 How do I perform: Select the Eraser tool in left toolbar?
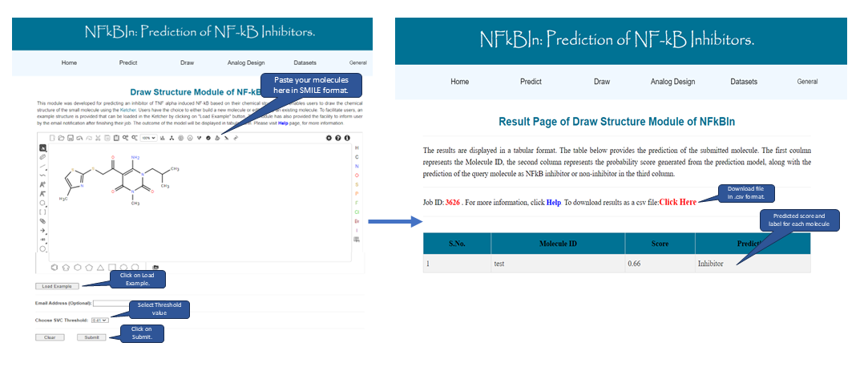click(42, 157)
